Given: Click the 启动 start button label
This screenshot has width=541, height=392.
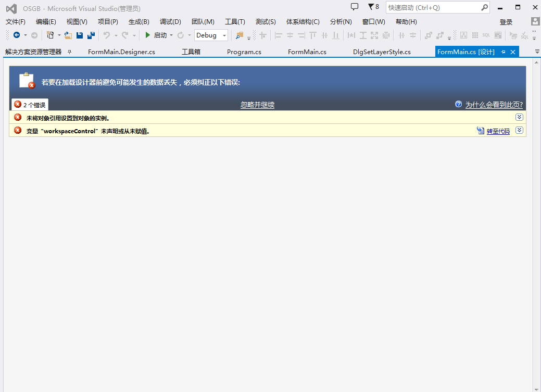Looking at the screenshot, I should tap(160, 35).
